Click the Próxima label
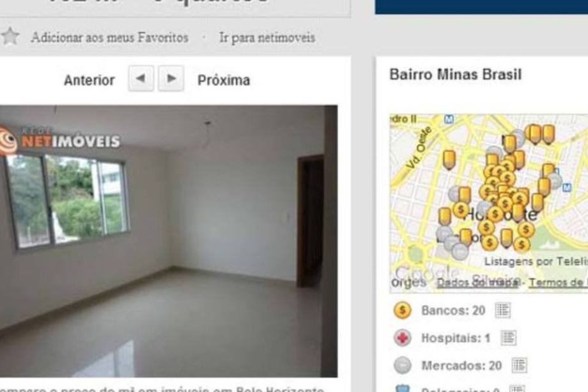588x392 pixels. tap(224, 81)
